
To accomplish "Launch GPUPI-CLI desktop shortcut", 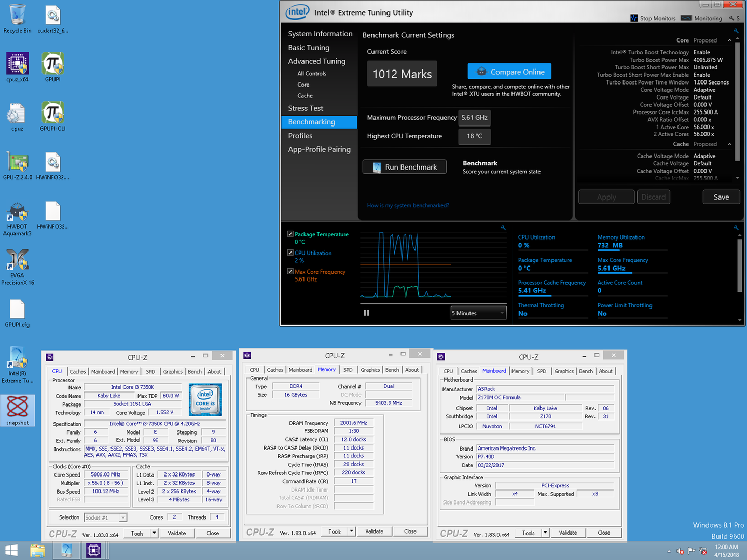I will 52,117.
